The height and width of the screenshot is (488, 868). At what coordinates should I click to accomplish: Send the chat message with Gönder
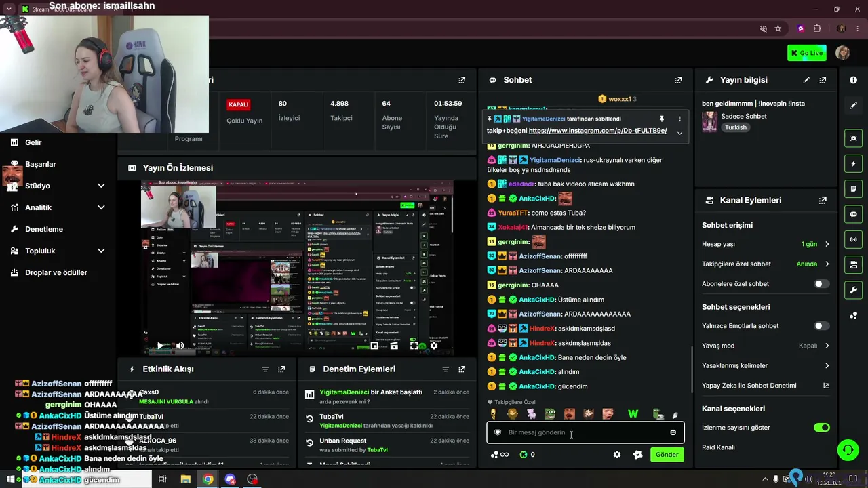click(x=667, y=455)
